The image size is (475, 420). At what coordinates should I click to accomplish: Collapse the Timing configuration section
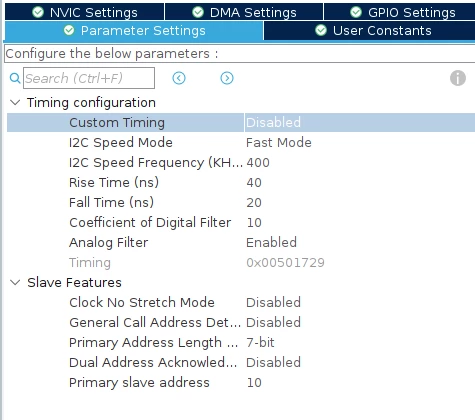(x=15, y=102)
